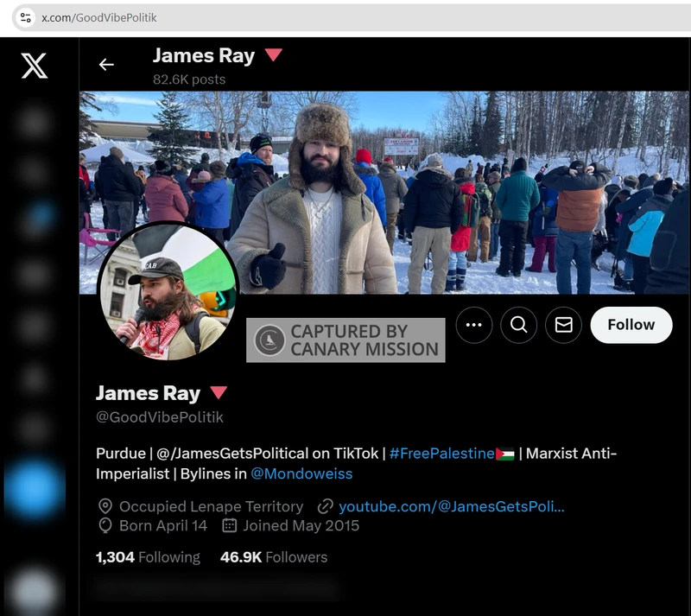The height and width of the screenshot is (616, 691).
Task: Open the @Mondoweiss mention link
Action: pyautogui.click(x=301, y=473)
